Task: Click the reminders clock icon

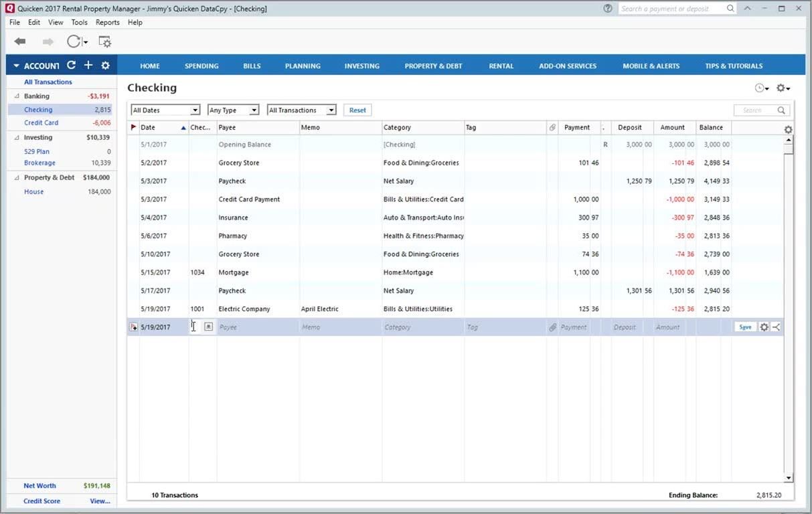Action: click(760, 88)
